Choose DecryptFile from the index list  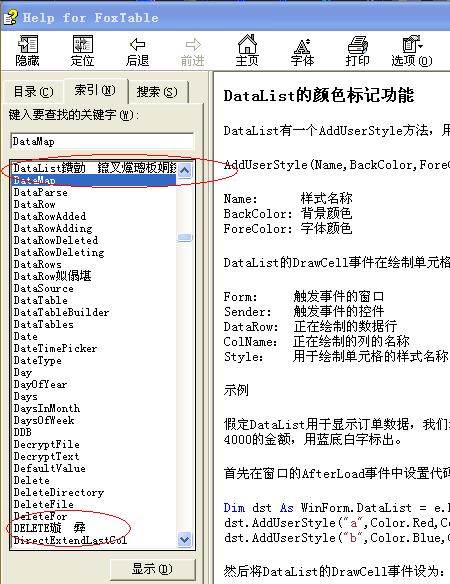[x=47, y=444]
